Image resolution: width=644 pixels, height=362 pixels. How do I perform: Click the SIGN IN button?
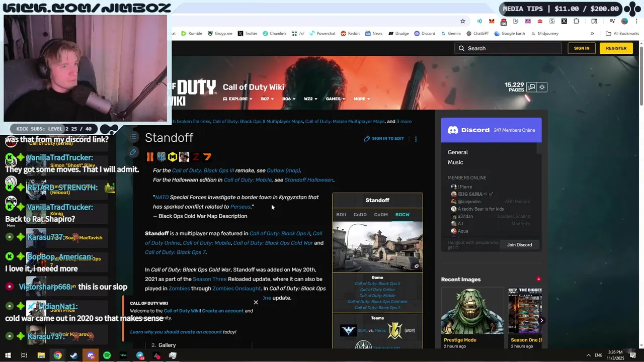[582, 48]
